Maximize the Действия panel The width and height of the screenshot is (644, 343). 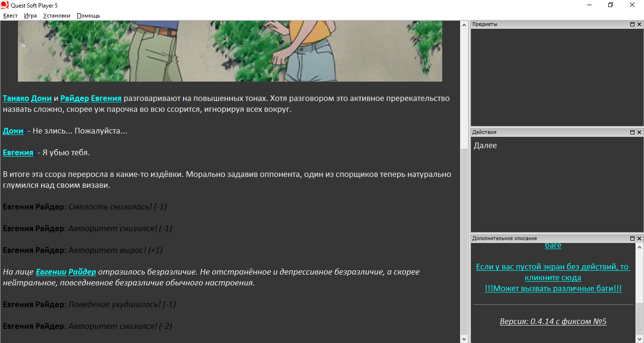pos(632,133)
